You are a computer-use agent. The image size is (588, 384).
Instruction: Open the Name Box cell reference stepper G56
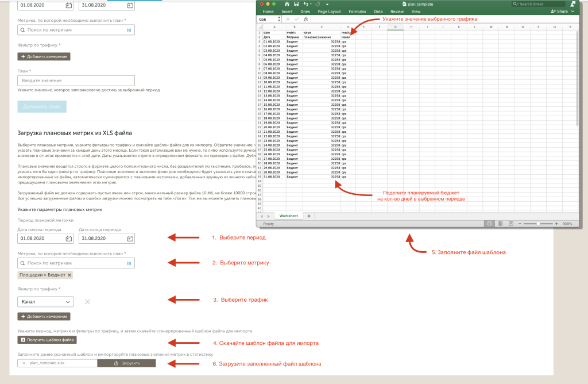point(278,19)
